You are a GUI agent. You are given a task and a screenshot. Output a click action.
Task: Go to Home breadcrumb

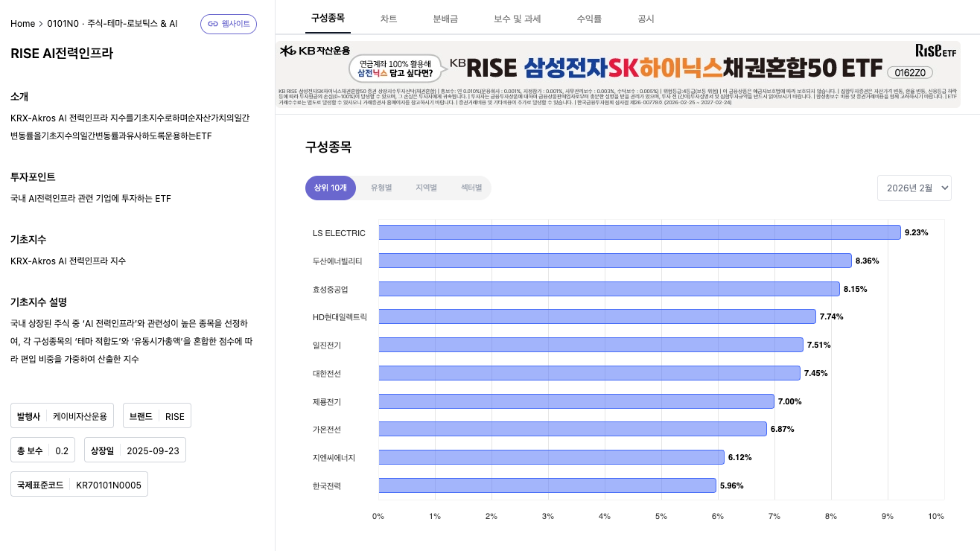22,24
